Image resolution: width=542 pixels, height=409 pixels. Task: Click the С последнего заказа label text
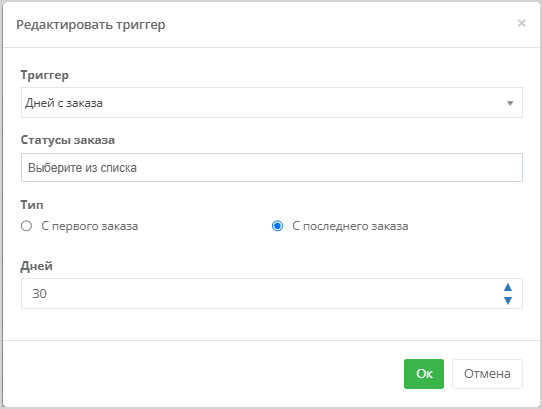pos(350,226)
